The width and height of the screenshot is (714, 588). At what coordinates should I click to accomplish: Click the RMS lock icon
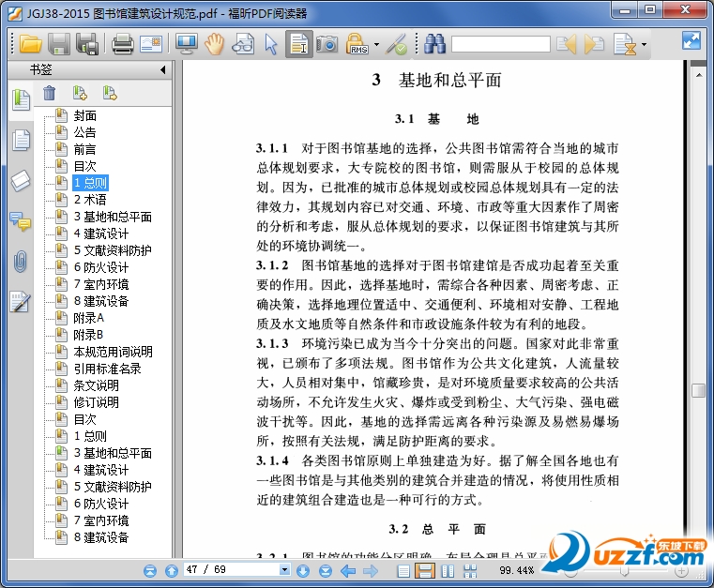point(357,44)
